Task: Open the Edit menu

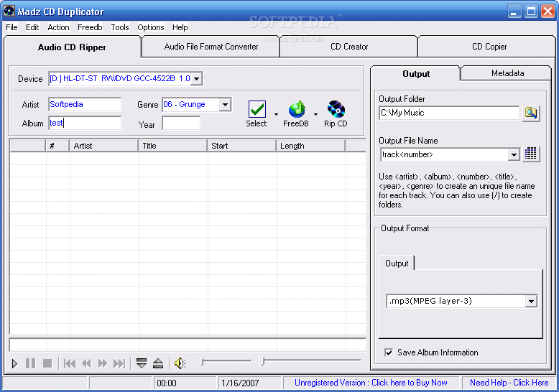Action: point(32,27)
